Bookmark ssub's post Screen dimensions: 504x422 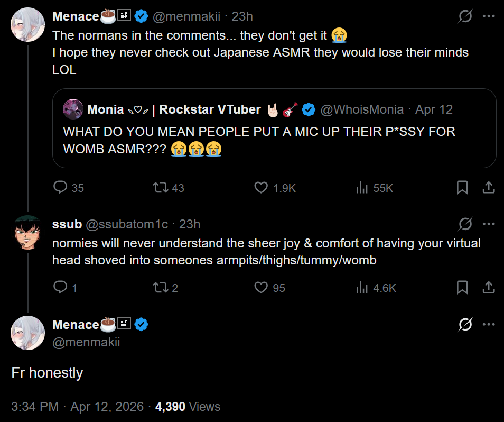pyautogui.click(x=462, y=288)
